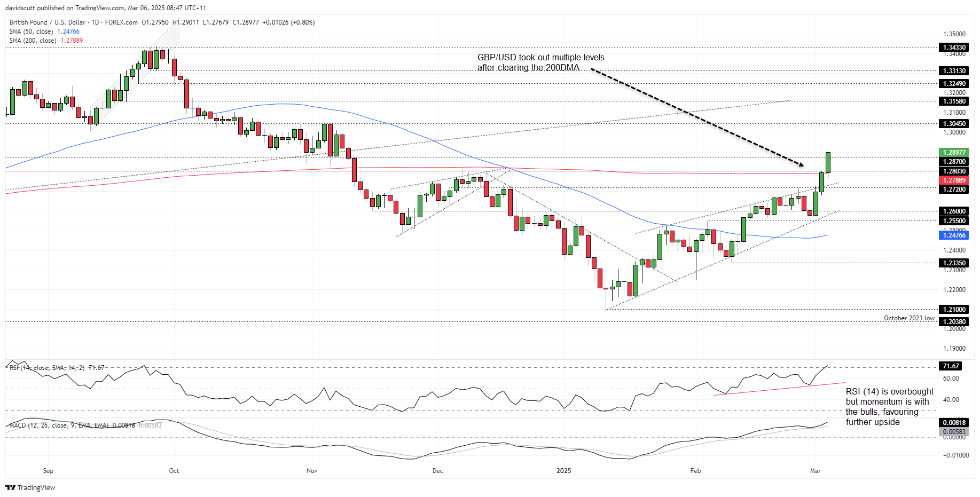Click the British Pound / U.S. Dollar title
980x497 pixels.
coord(48,22)
